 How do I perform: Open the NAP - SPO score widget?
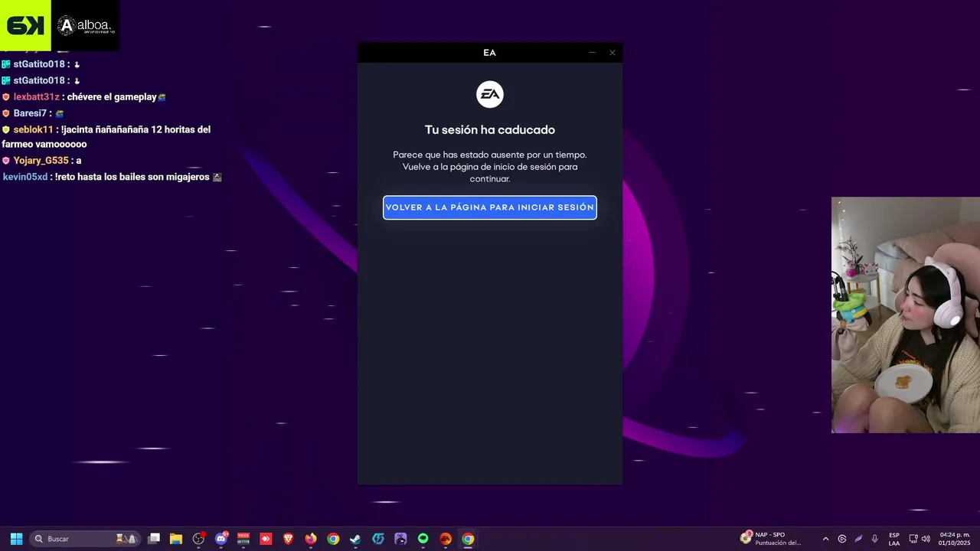[x=772, y=539]
